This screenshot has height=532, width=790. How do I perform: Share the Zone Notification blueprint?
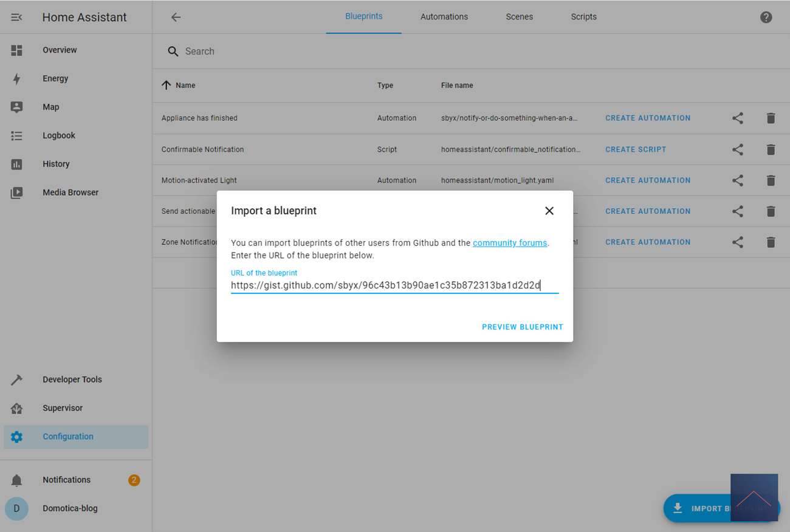pyautogui.click(x=737, y=242)
